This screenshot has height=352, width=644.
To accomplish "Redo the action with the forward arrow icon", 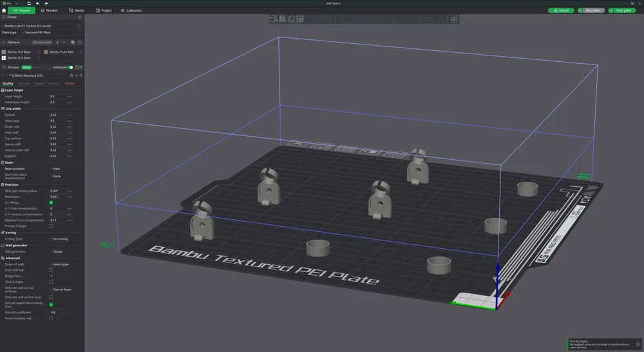I will click(x=46, y=3).
